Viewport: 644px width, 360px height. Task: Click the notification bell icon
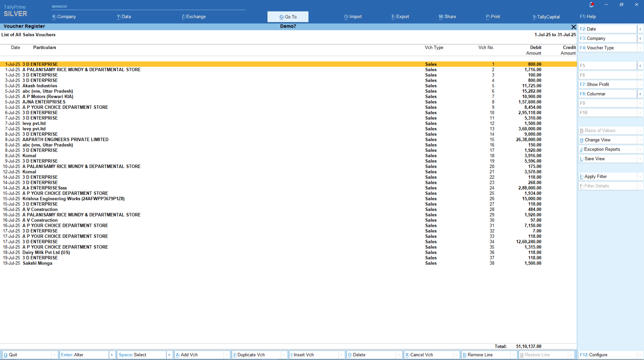tap(591, 5)
